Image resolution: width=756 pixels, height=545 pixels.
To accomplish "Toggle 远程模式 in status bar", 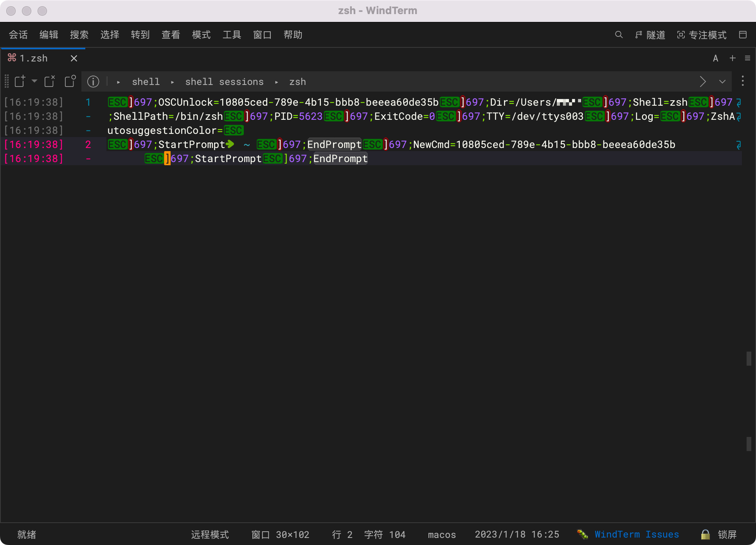I will point(210,534).
